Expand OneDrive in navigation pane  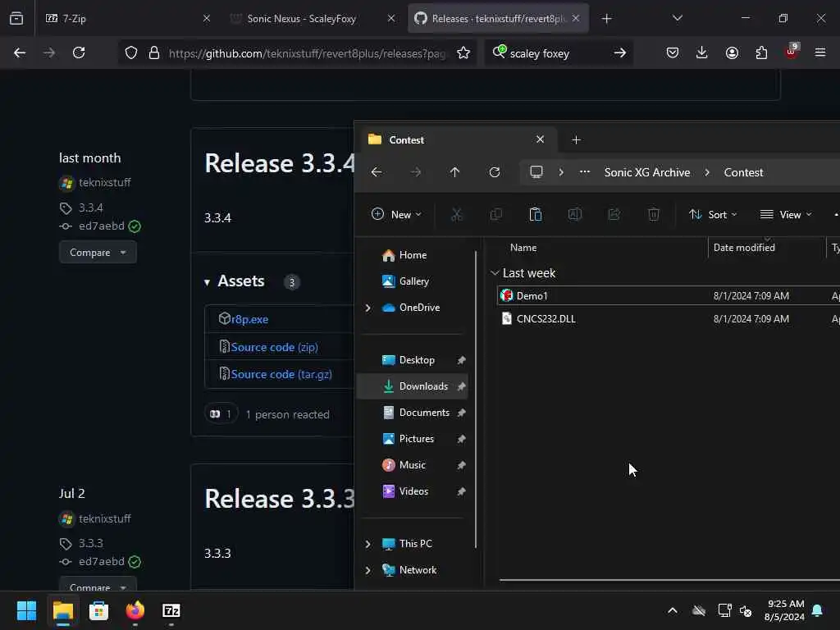[368, 308]
